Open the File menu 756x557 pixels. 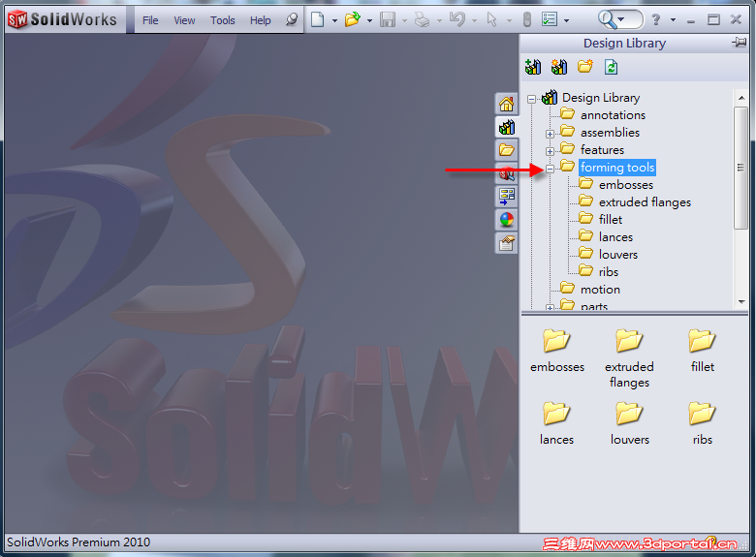[x=150, y=20]
